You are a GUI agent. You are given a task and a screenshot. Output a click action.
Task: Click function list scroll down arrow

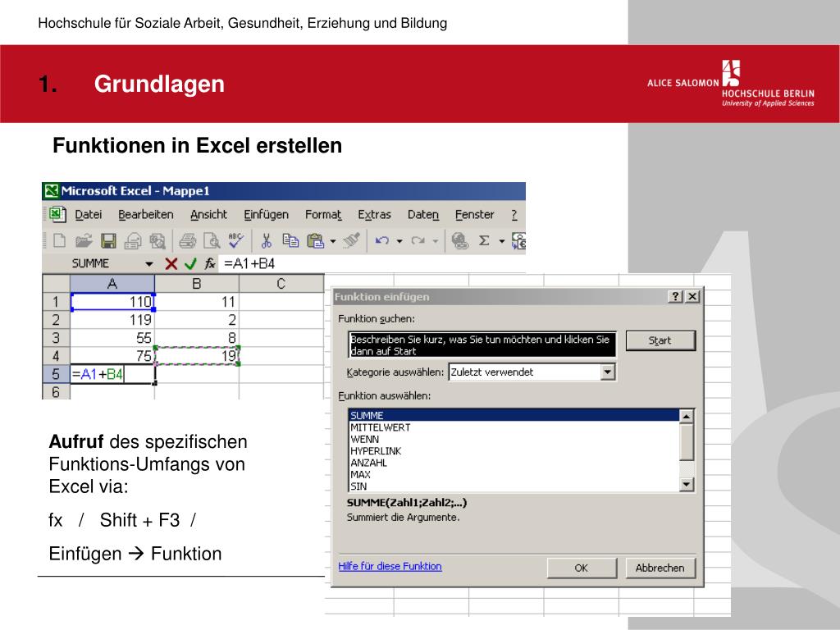[687, 484]
